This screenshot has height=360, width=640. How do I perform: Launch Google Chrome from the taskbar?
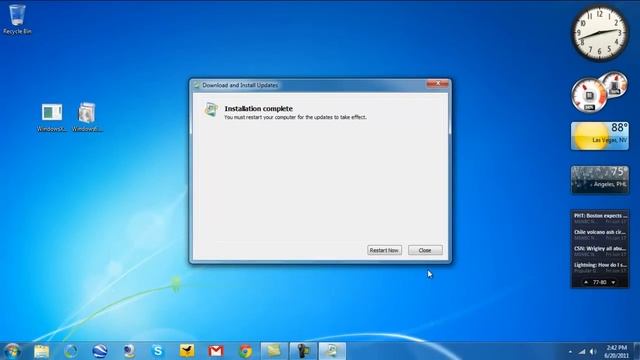click(x=245, y=351)
